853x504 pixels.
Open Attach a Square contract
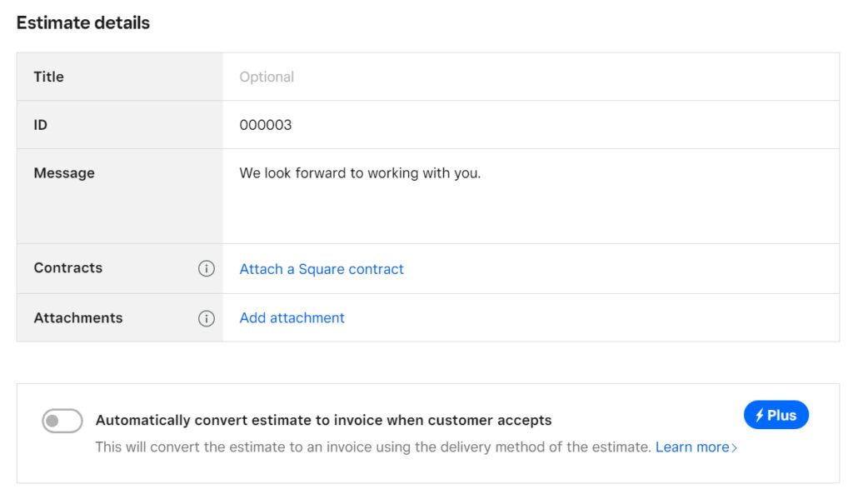click(322, 269)
